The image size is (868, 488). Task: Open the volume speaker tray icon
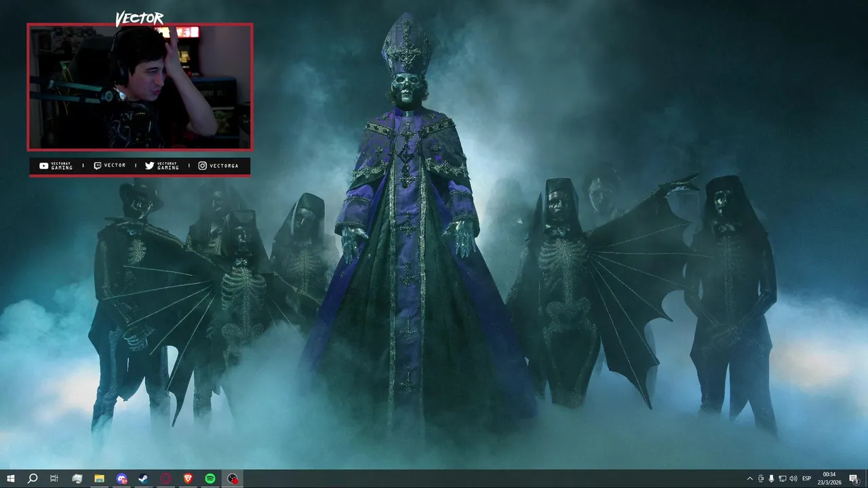(x=793, y=479)
